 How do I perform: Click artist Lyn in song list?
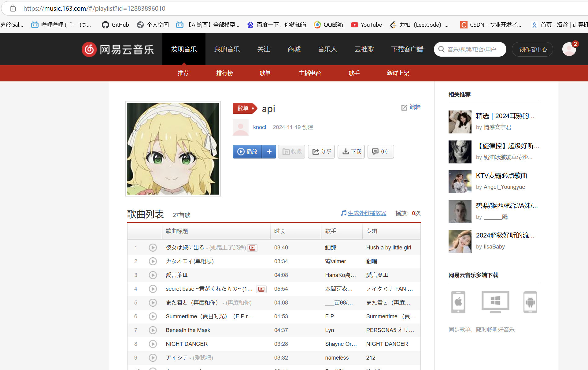pyautogui.click(x=330, y=330)
